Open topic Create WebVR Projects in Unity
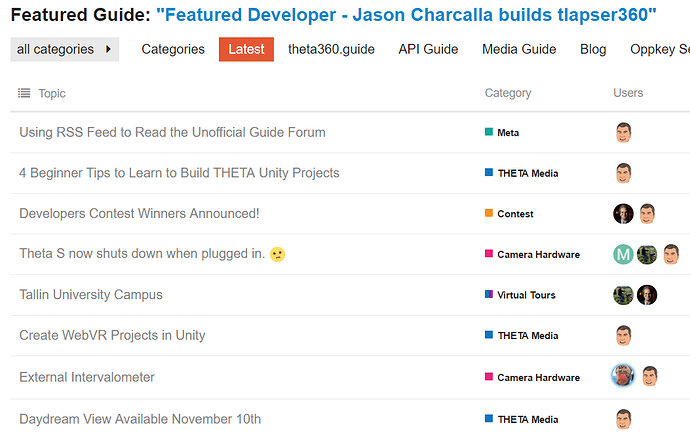Image resolution: width=690 pixels, height=438 pixels. [x=112, y=335]
